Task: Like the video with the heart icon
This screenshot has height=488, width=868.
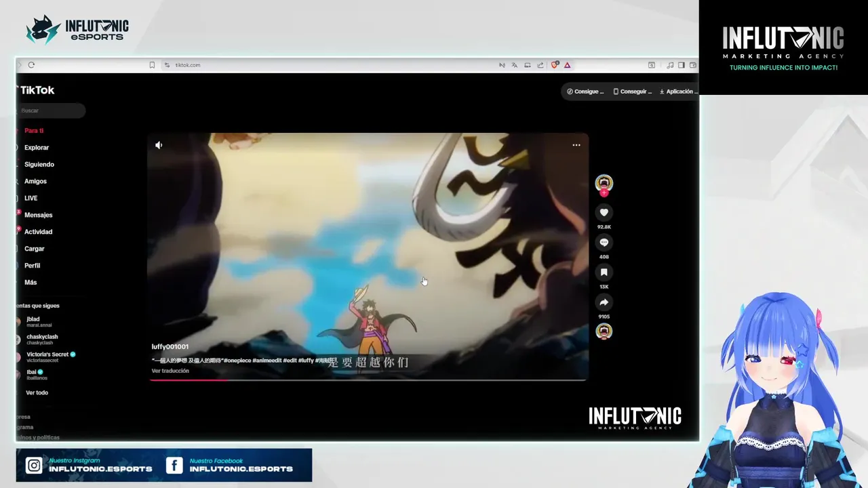Action: coord(604,213)
